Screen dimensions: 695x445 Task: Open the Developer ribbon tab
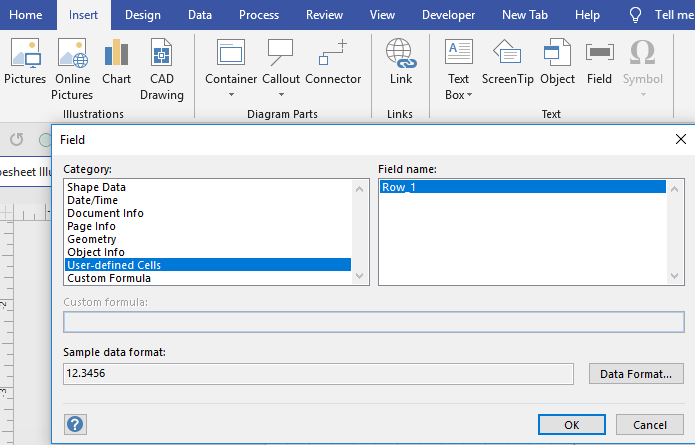coord(449,15)
